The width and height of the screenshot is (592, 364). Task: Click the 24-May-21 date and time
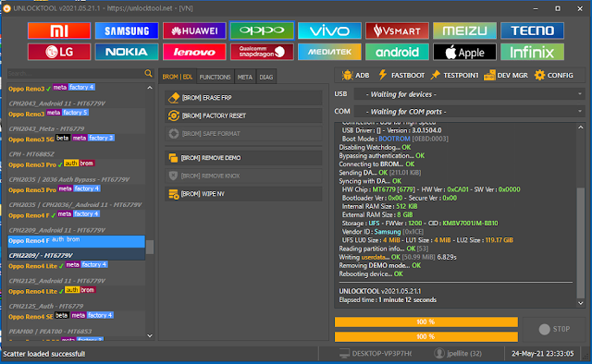pyautogui.click(x=543, y=354)
